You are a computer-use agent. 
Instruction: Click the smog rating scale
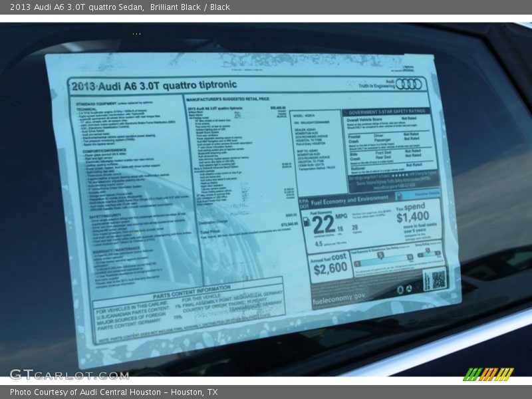(429, 253)
